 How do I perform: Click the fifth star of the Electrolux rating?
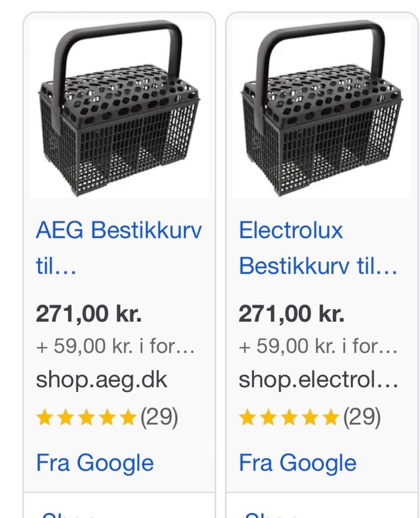(331, 418)
